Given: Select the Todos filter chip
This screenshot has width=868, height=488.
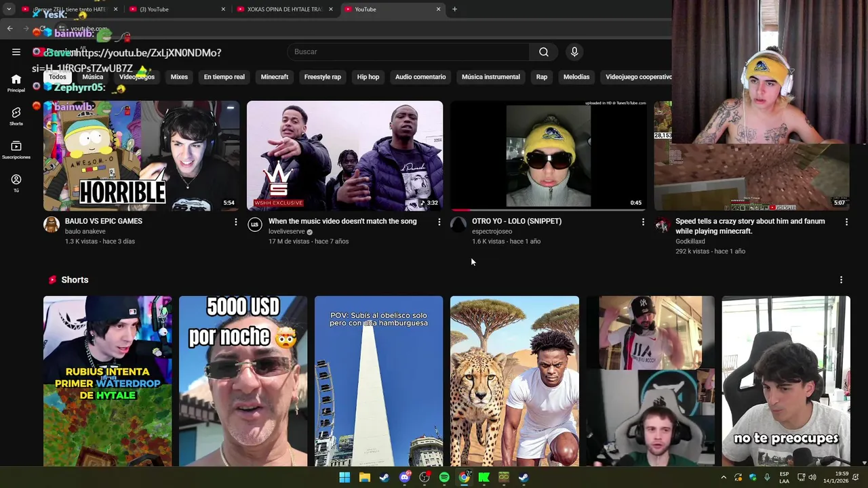Looking at the screenshot, I should coord(58,77).
